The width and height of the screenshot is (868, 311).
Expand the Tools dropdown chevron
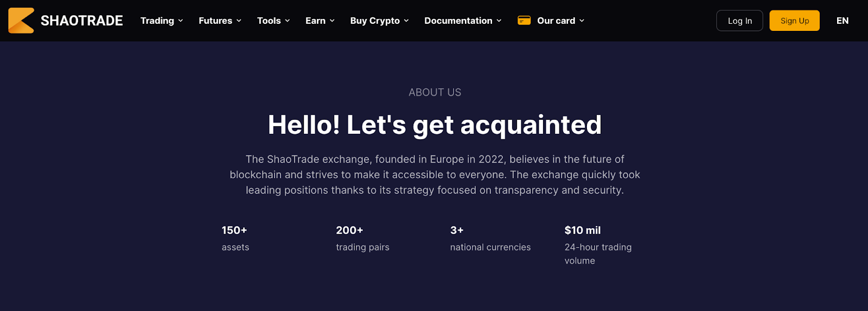coord(288,21)
